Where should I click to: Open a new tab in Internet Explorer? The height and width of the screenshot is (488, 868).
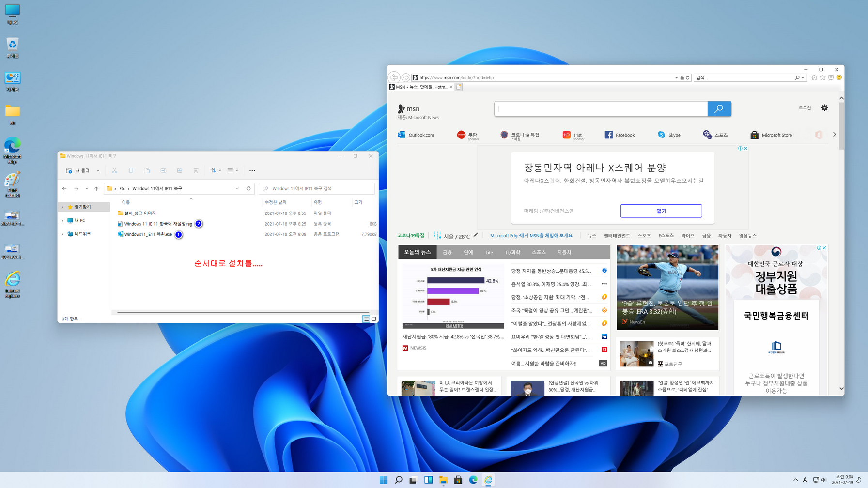459,87
